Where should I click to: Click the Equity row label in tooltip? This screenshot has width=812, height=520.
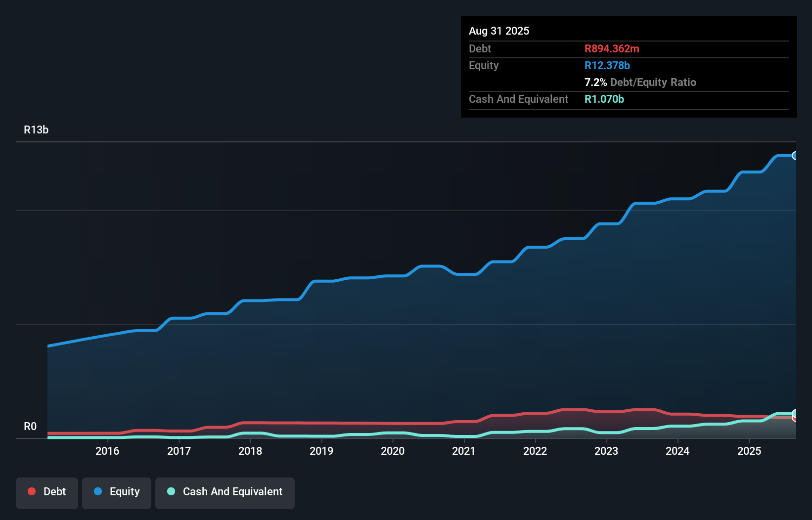coord(484,66)
